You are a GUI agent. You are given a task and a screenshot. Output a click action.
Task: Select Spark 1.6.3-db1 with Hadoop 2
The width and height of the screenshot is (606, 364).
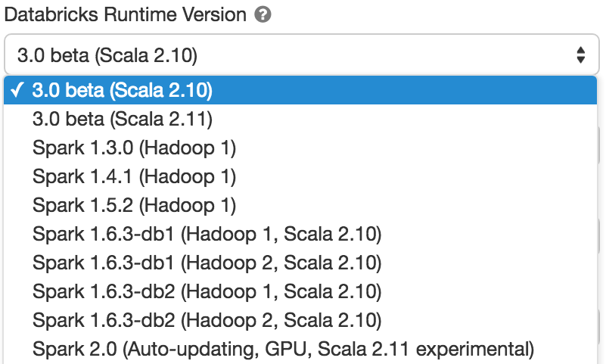(x=207, y=263)
